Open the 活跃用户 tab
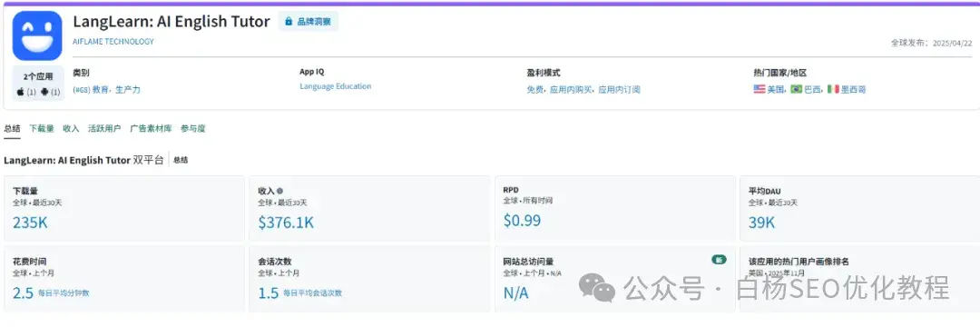The width and height of the screenshot is (980, 327). [104, 128]
